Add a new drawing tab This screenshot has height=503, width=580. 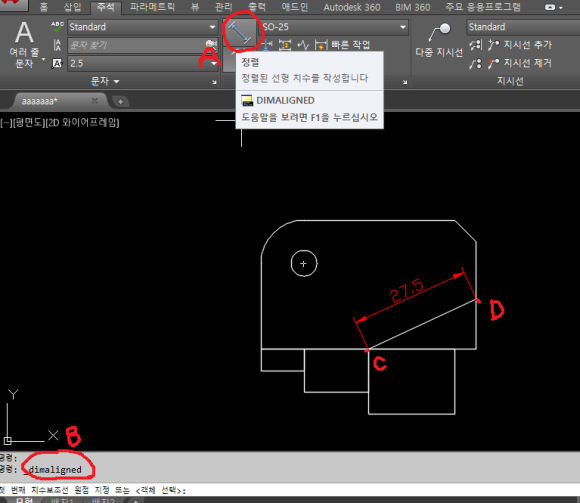[x=120, y=101]
